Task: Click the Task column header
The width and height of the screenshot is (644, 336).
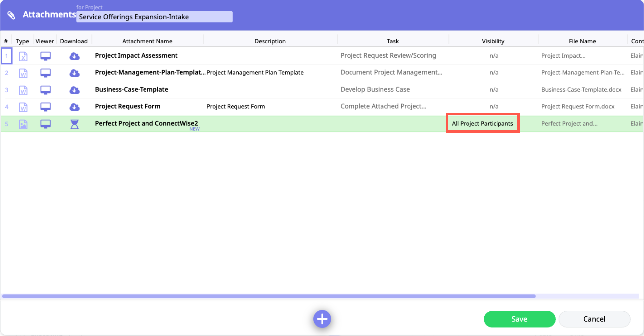Action: click(x=392, y=41)
